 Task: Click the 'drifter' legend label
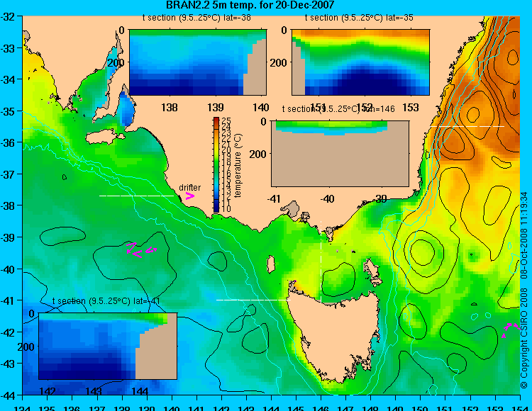189,187
